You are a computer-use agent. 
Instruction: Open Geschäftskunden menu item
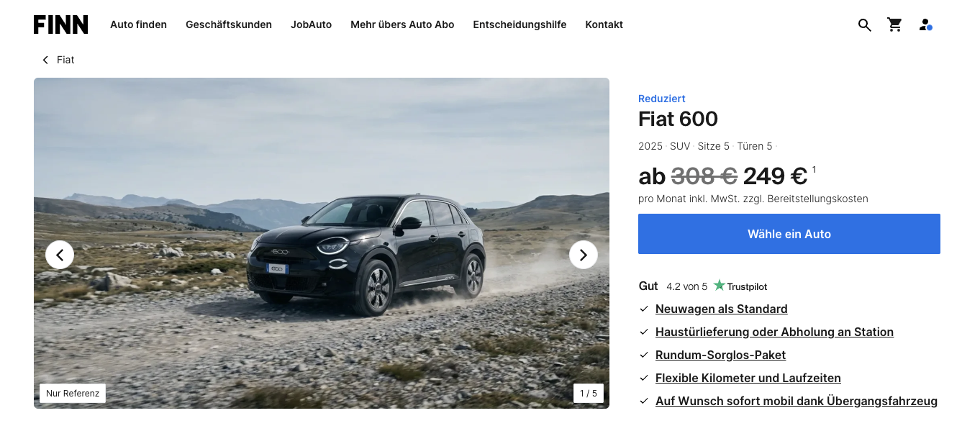[x=229, y=24]
